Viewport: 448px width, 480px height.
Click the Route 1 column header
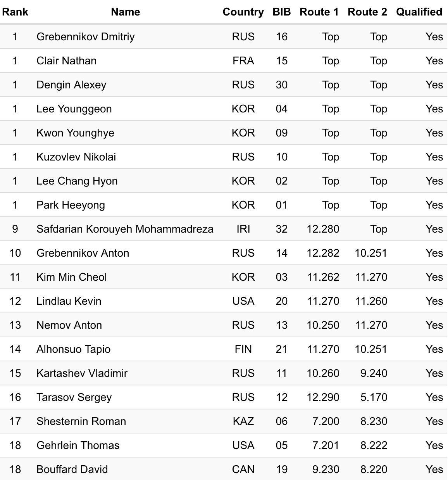(x=319, y=12)
